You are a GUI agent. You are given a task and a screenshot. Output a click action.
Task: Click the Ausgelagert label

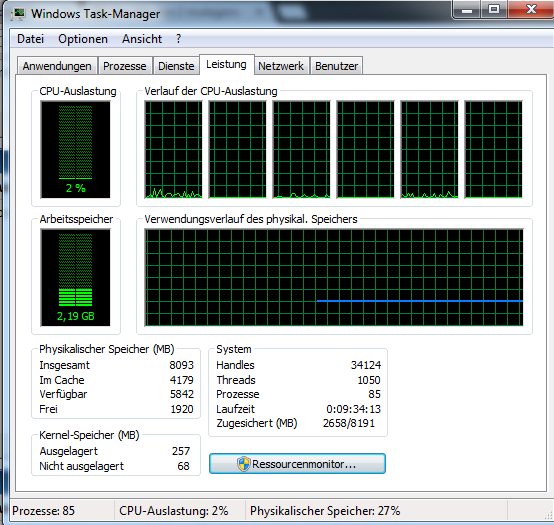[x=69, y=451]
